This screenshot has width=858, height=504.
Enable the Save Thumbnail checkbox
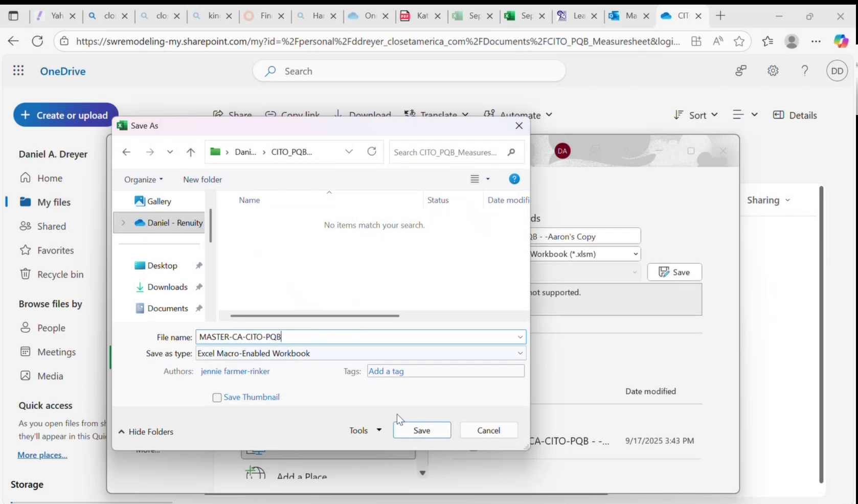[x=217, y=397]
